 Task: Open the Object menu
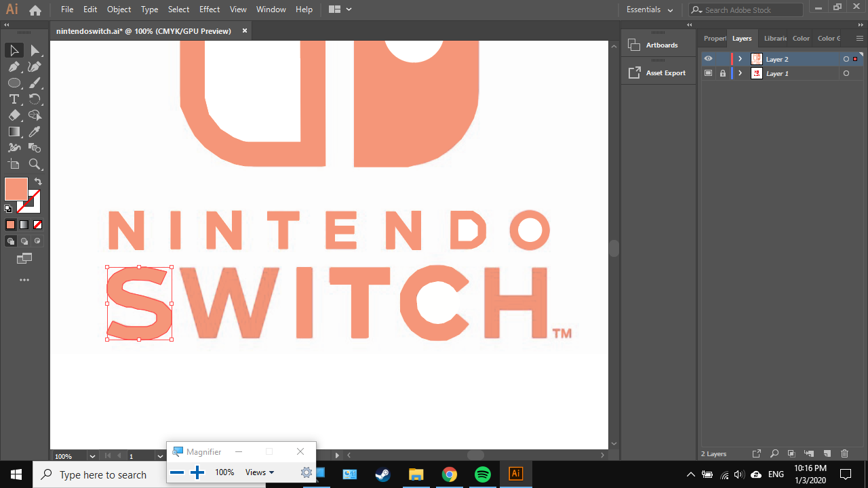(119, 9)
